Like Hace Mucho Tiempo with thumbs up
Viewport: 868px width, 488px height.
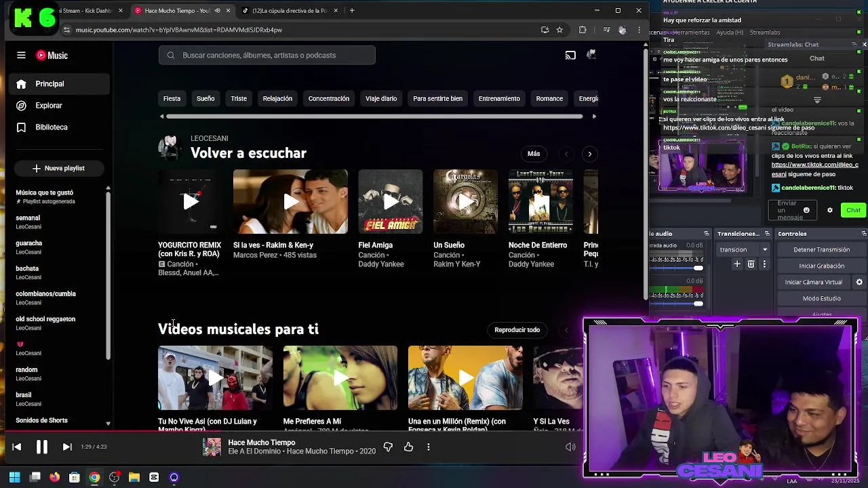click(408, 447)
